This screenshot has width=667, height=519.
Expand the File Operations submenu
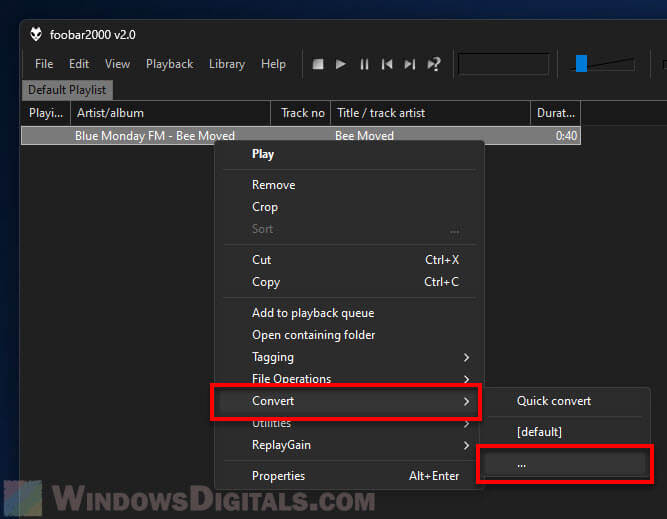(x=349, y=378)
